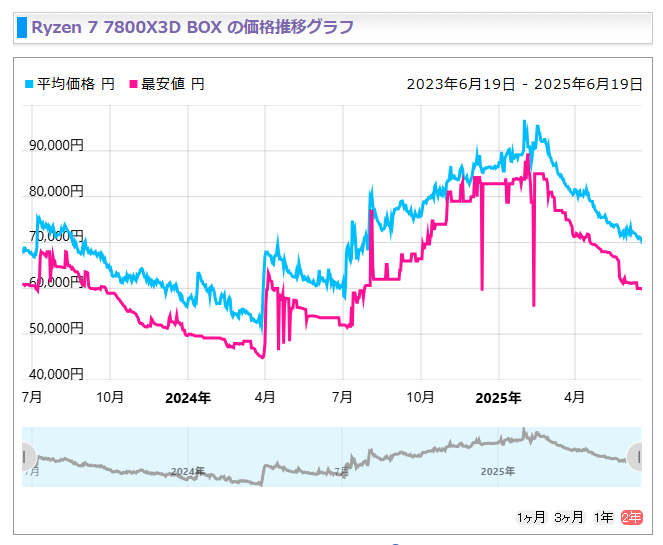
Task: Click the 平均価格 円 legend label
Action: (76, 84)
